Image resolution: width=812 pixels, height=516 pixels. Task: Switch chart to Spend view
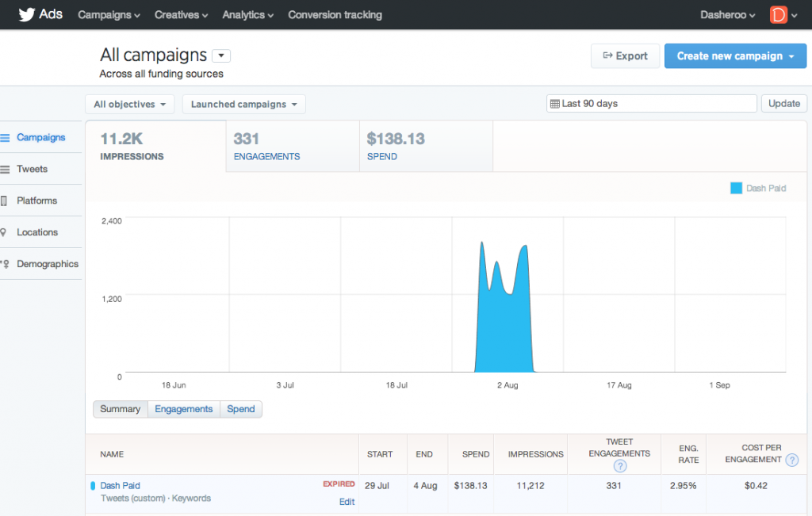(241, 409)
